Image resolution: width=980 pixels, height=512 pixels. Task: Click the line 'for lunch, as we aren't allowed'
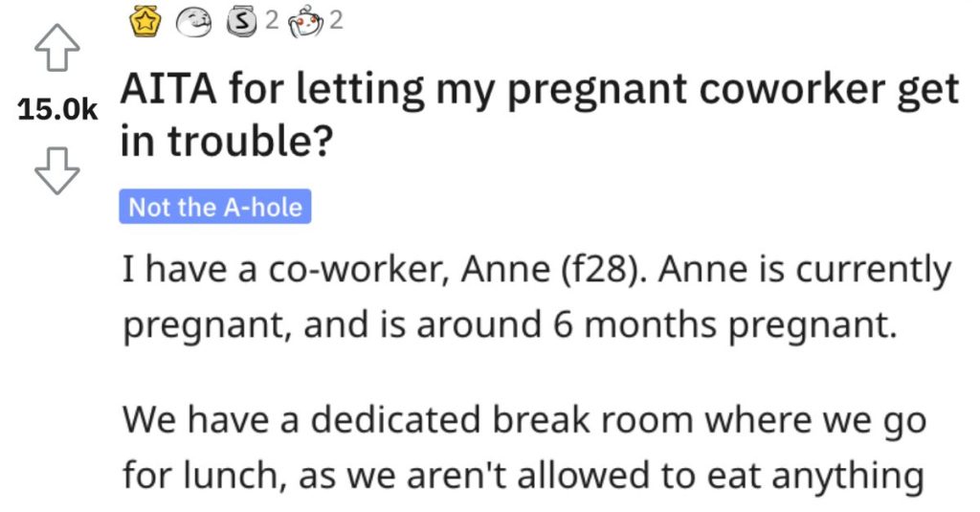(x=523, y=476)
